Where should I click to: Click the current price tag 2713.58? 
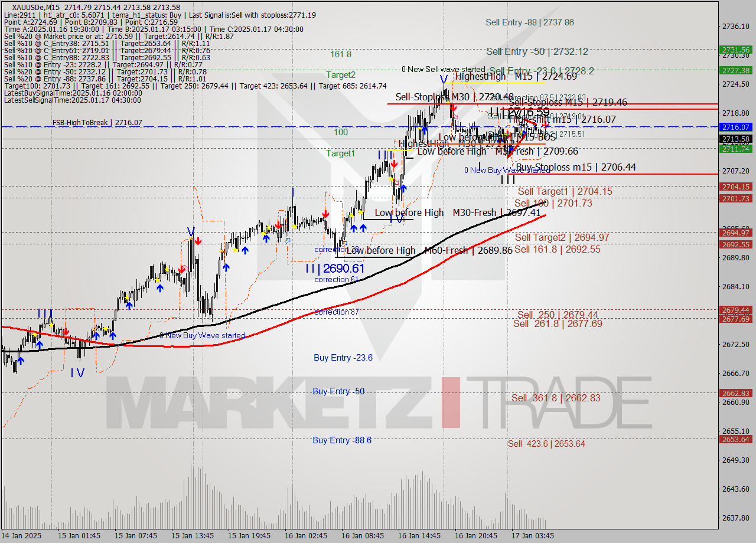pos(736,139)
